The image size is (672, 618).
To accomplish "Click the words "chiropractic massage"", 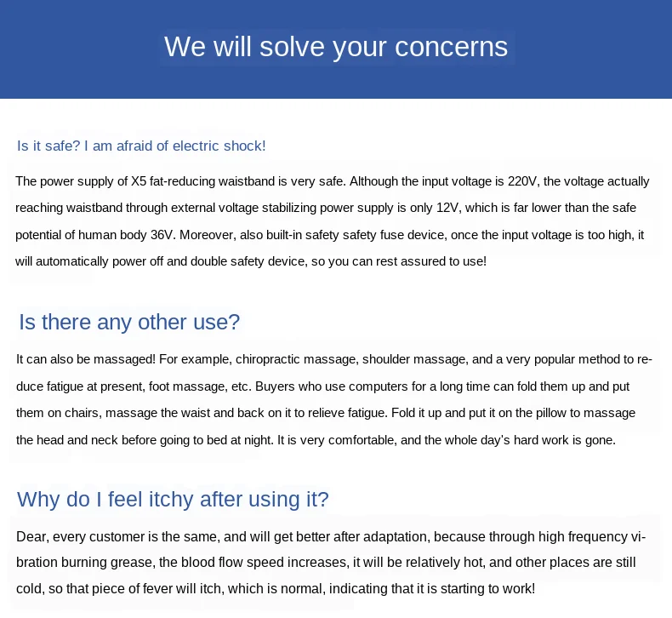I will tap(297, 359).
